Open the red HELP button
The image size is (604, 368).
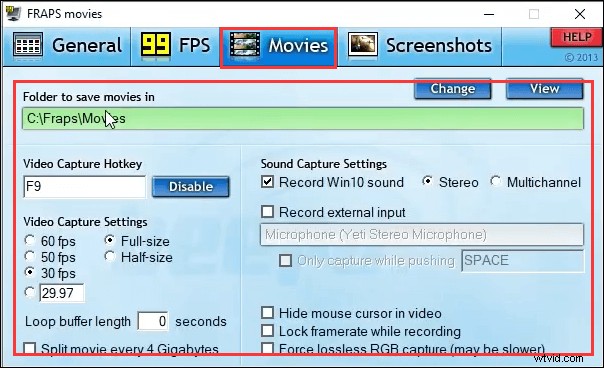point(577,37)
